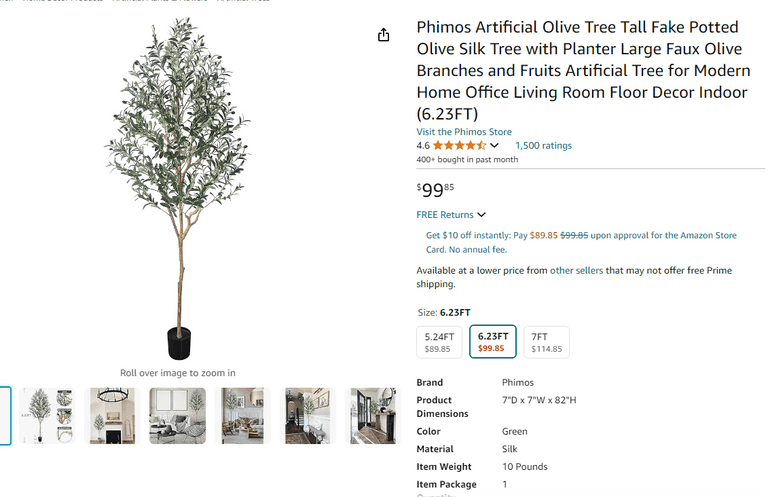Click the 4.6 star rating icons

[x=459, y=146]
